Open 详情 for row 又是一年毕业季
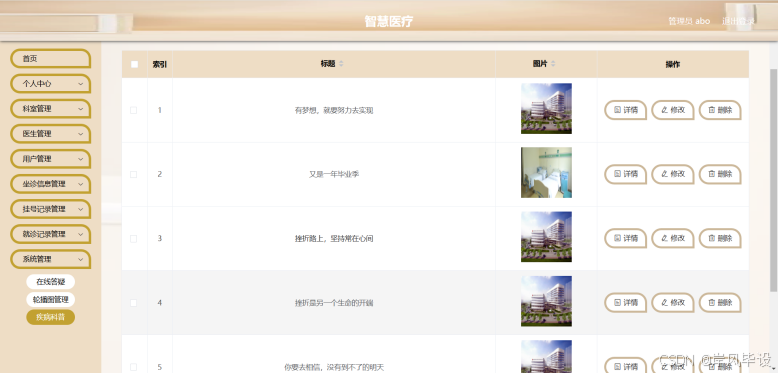Screen dimensions: 778x374 pyautogui.click(x=625, y=174)
